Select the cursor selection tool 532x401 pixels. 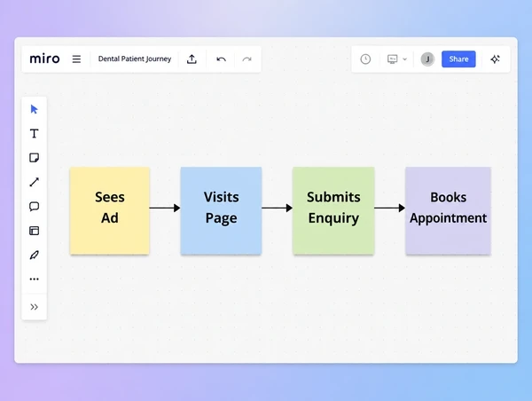tap(35, 109)
